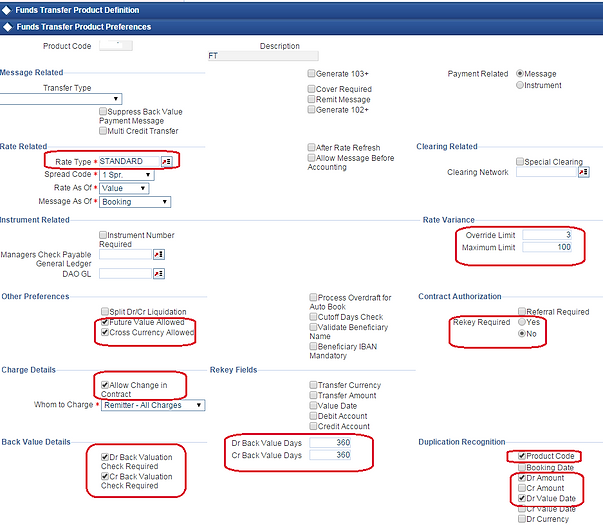The height and width of the screenshot is (525, 603).
Task: Tick Transfer Amount rekey field
Action: click(313, 395)
